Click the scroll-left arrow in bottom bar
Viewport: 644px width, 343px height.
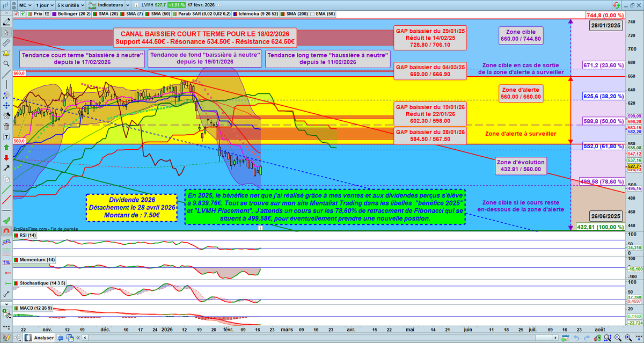85,338
